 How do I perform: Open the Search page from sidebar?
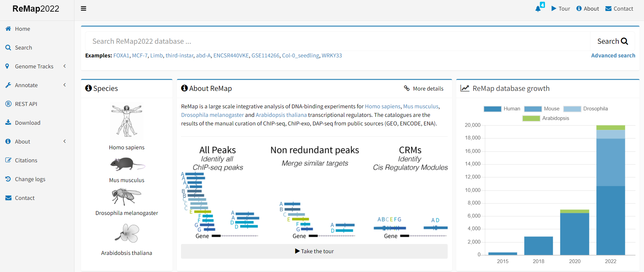tap(24, 48)
